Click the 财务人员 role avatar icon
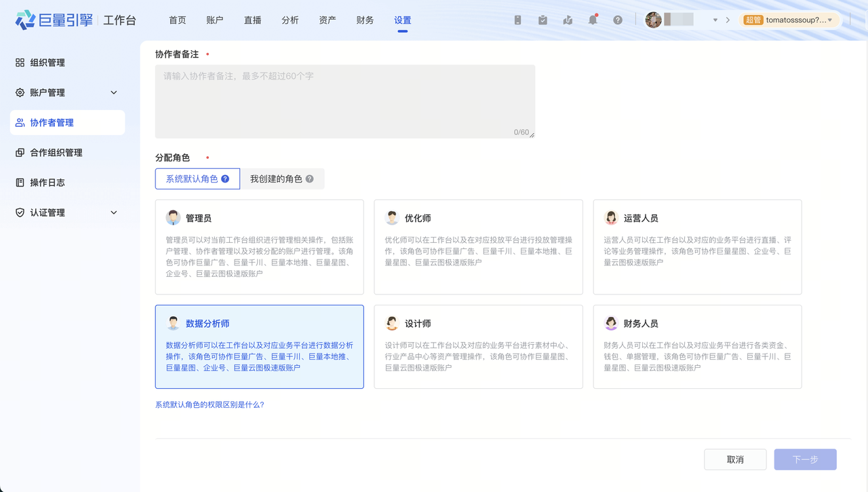868x492 pixels. click(x=611, y=324)
